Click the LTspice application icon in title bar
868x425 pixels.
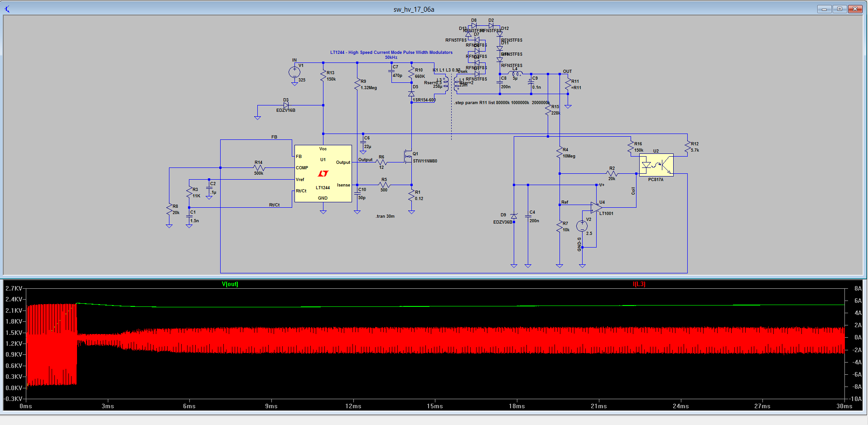[7, 9]
